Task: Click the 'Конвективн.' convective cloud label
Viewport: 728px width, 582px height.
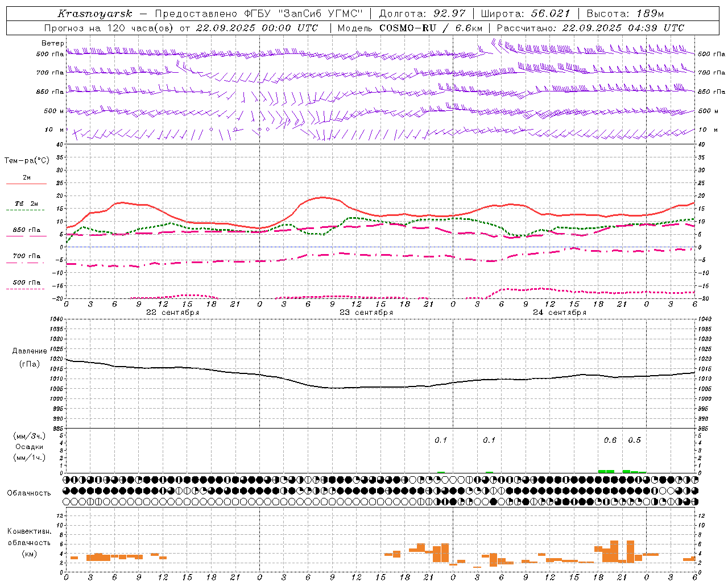Action: [x=29, y=531]
